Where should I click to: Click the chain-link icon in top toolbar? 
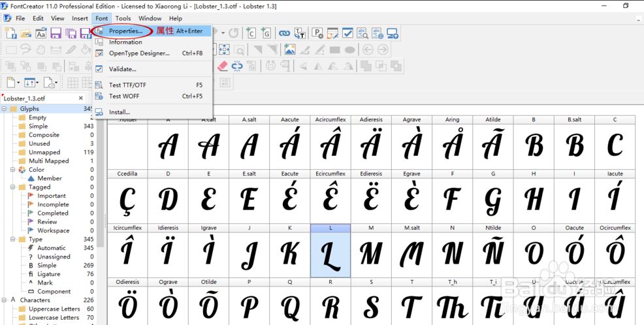click(284, 33)
